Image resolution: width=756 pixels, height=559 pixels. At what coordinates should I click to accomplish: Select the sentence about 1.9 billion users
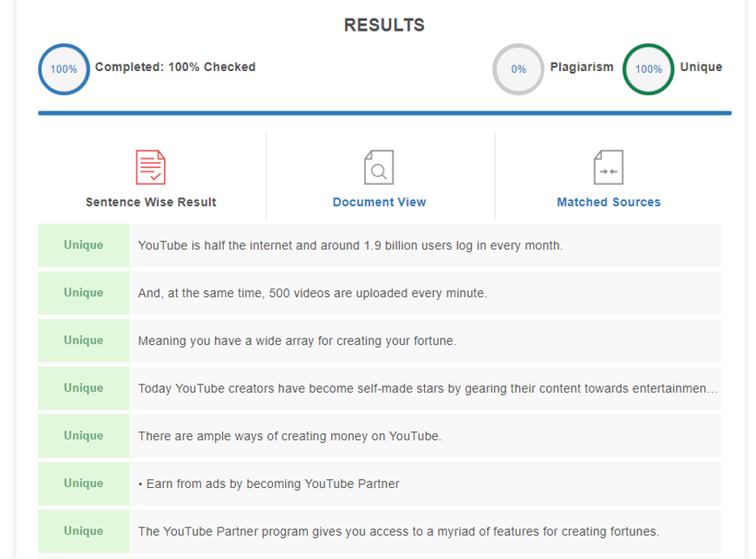coord(350,246)
